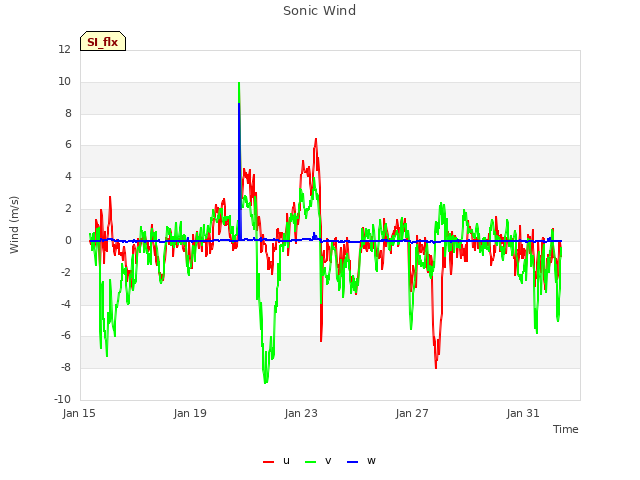
Task: Click the Wind (m/s) axis title
Action: pyautogui.click(x=14, y=225)
